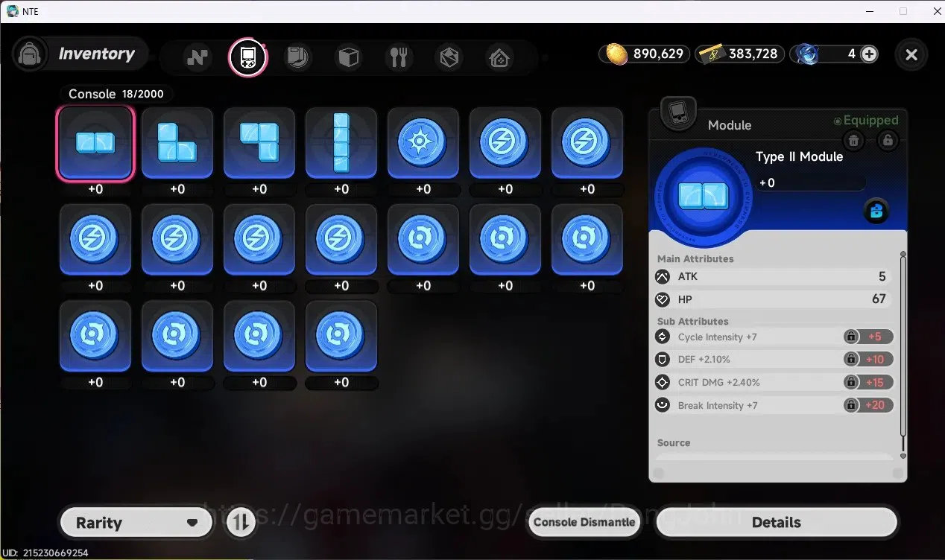This screenshot has width=945, height=560.
Task: Select the last swirl disc in second row
Action: pos(587,240)
